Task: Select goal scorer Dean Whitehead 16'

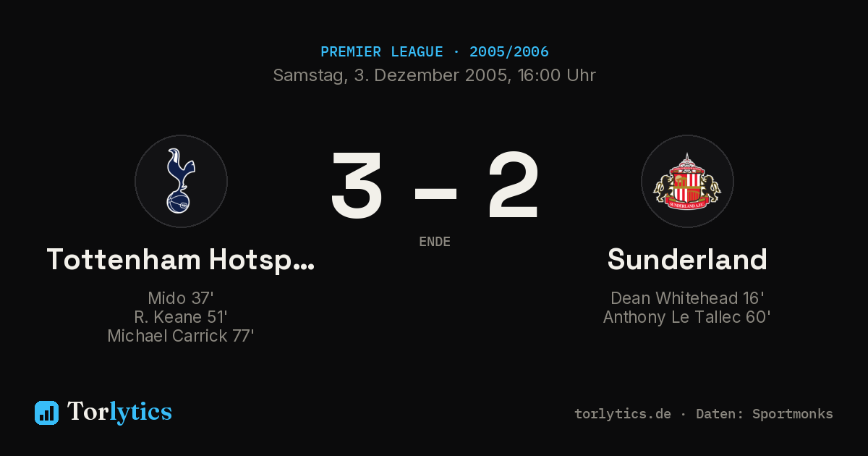Action: (x=687, y=298)
